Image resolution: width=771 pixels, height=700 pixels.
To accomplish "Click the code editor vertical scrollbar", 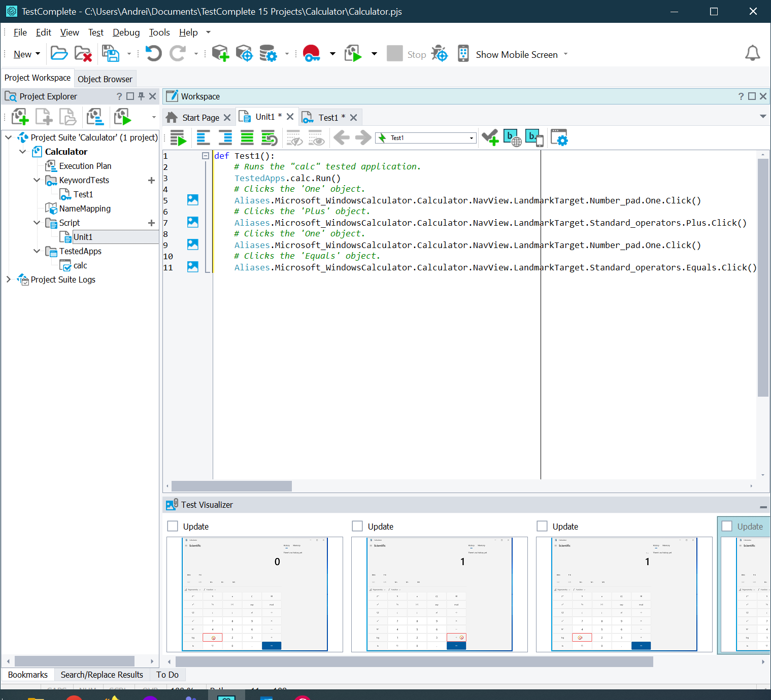I will point(763,277).
